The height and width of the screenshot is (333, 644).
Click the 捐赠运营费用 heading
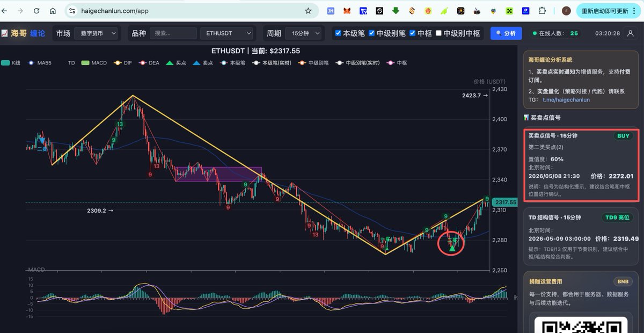pyautogui.click(x=546, y=281)
